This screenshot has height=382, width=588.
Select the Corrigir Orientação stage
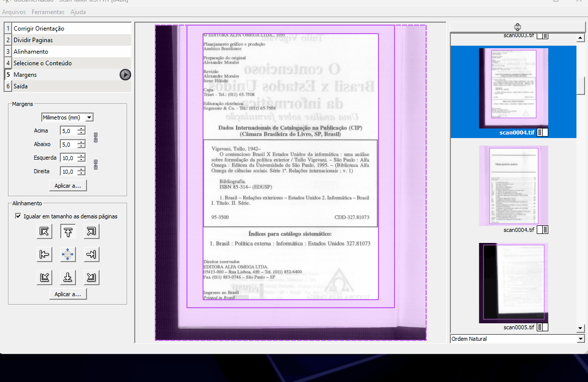point(68,29)
